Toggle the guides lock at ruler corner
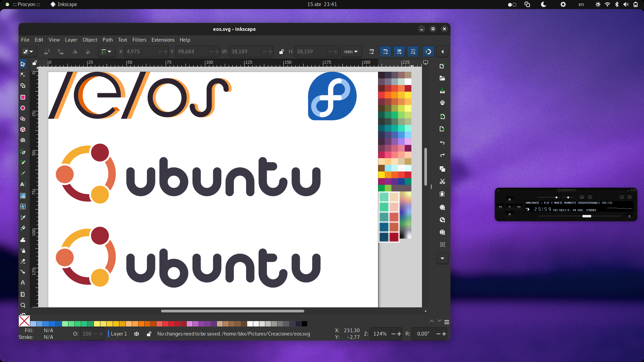 click(x=34, y=63)
